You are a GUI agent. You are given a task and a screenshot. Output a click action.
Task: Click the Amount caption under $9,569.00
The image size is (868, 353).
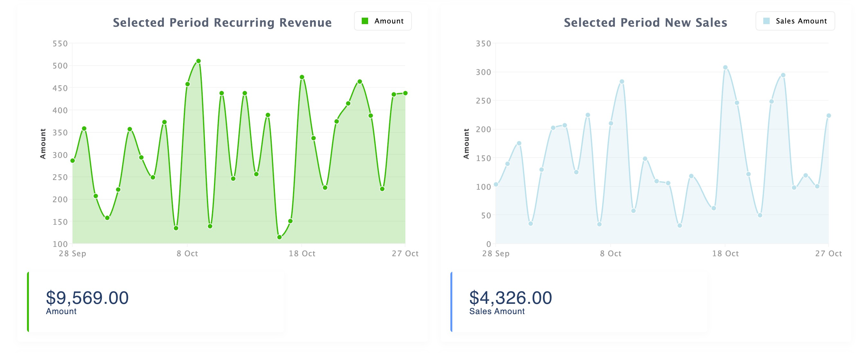(61, 311)
